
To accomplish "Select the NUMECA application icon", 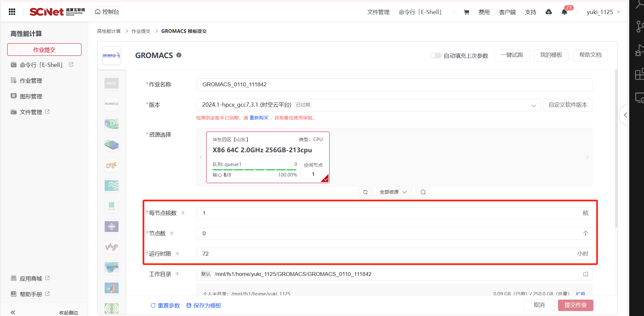I will [112, 104].
